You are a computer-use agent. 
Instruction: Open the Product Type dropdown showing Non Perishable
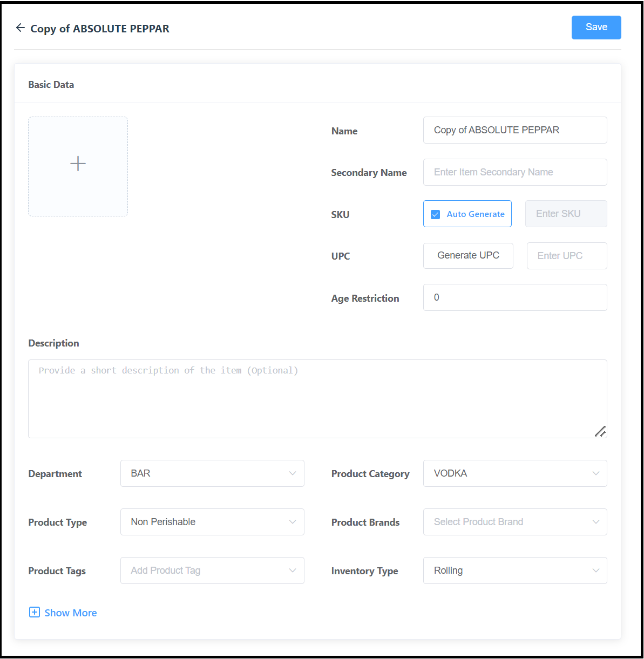click(212, 522)
